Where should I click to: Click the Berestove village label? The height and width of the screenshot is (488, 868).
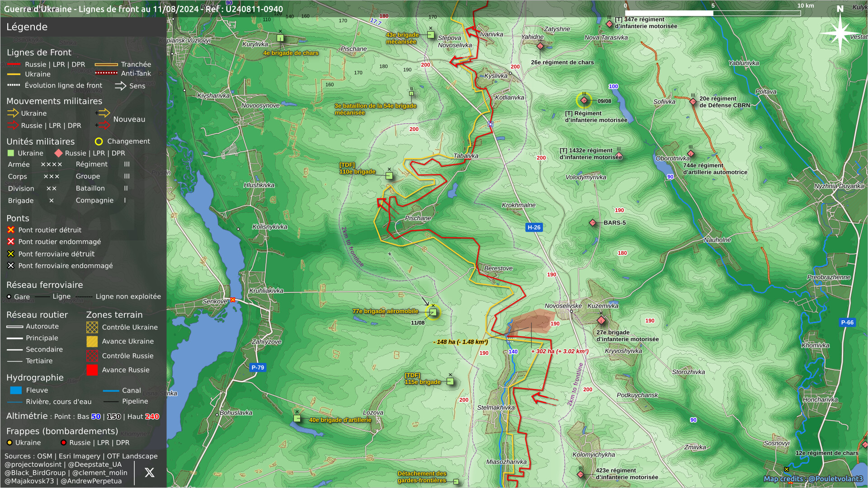click(498, 268)
